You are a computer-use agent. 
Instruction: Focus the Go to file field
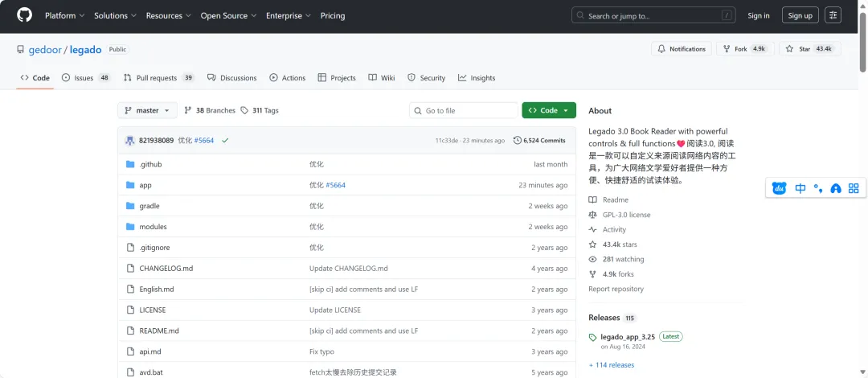pyautogui.click(x=464, y=110)
